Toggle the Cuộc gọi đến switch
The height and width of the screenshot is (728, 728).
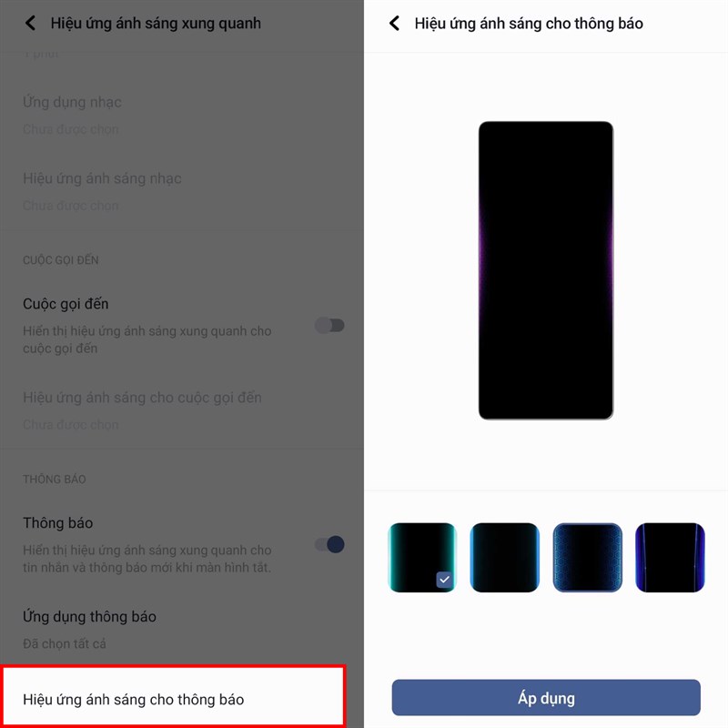[329, 325]
